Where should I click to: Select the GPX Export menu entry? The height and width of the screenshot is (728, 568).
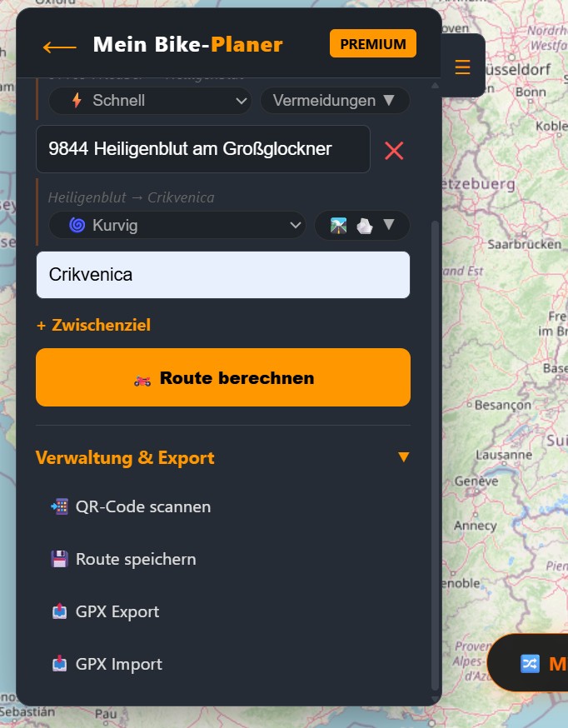click(x=117, y=611)
